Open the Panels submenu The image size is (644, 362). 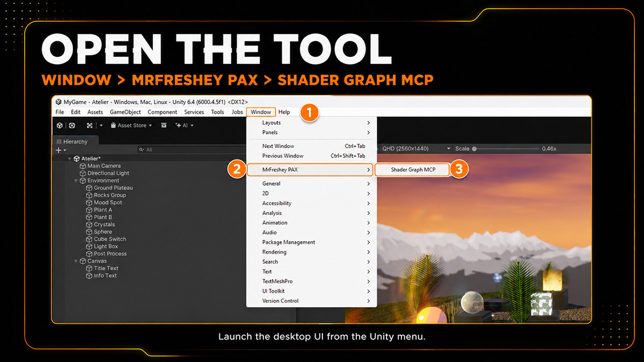tap(311, 132)
